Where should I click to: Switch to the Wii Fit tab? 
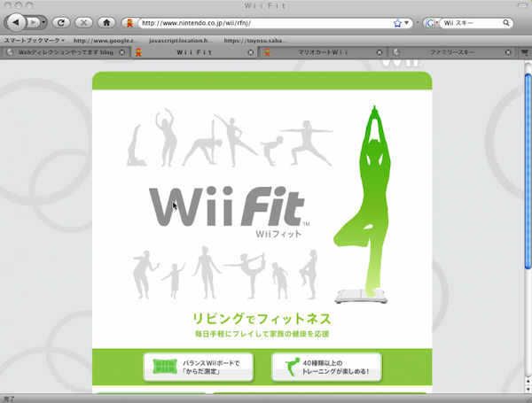point(194,52)
